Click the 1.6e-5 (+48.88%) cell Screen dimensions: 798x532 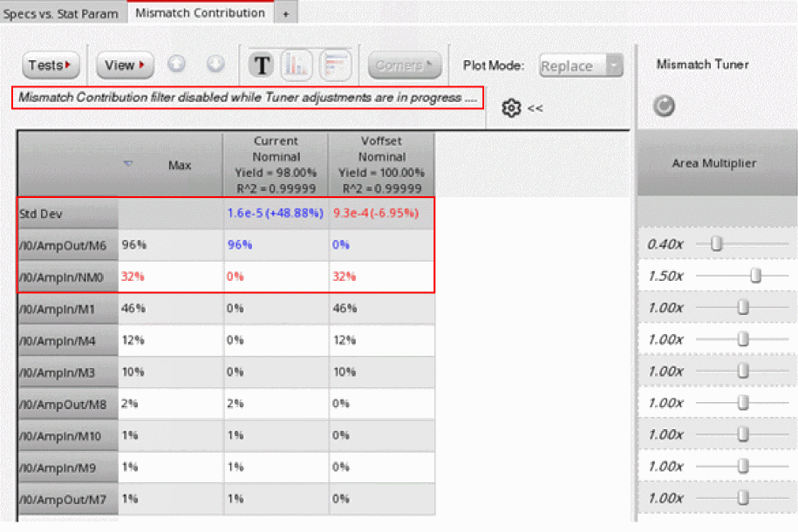[276, 213]
